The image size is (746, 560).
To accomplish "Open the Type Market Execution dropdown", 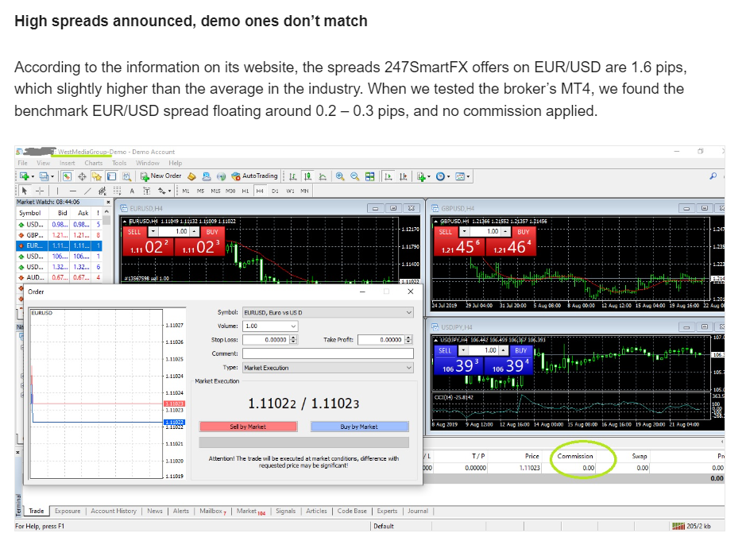I will pos(328,368).
